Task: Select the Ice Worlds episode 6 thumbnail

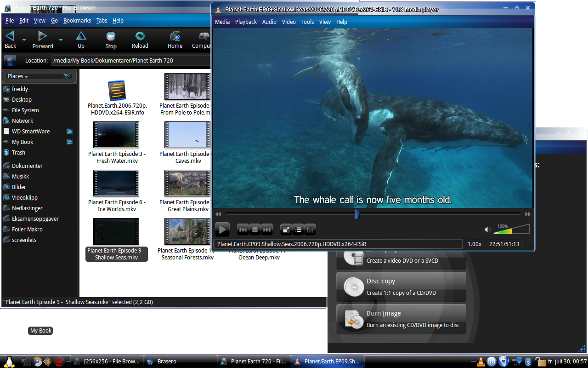Action: pos(116,183)
